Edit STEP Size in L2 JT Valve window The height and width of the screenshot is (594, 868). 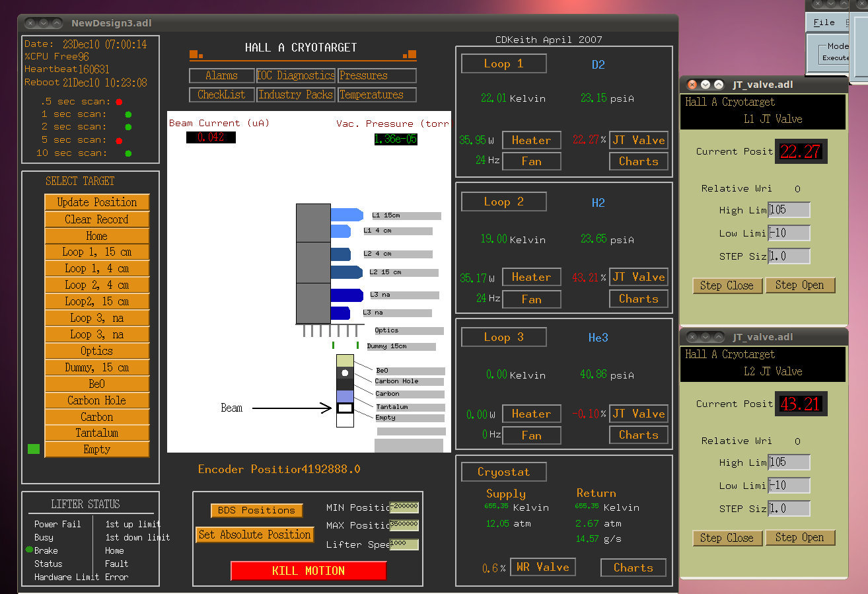click(789, 509)
